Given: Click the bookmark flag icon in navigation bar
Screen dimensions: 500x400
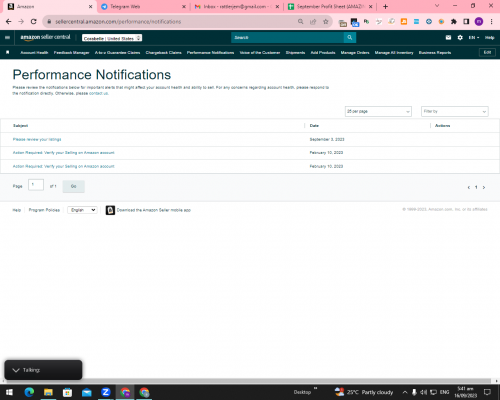Looking at the screenshot, I should click(x=7, y=52).
